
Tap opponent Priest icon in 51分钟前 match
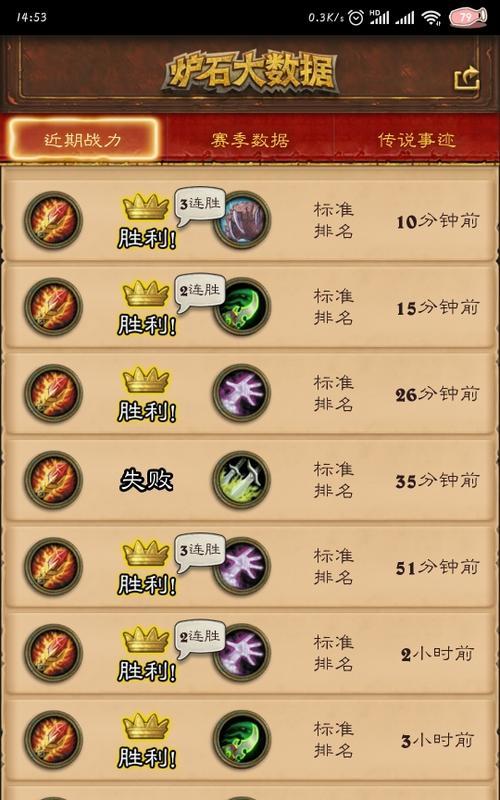coord(242,566)
